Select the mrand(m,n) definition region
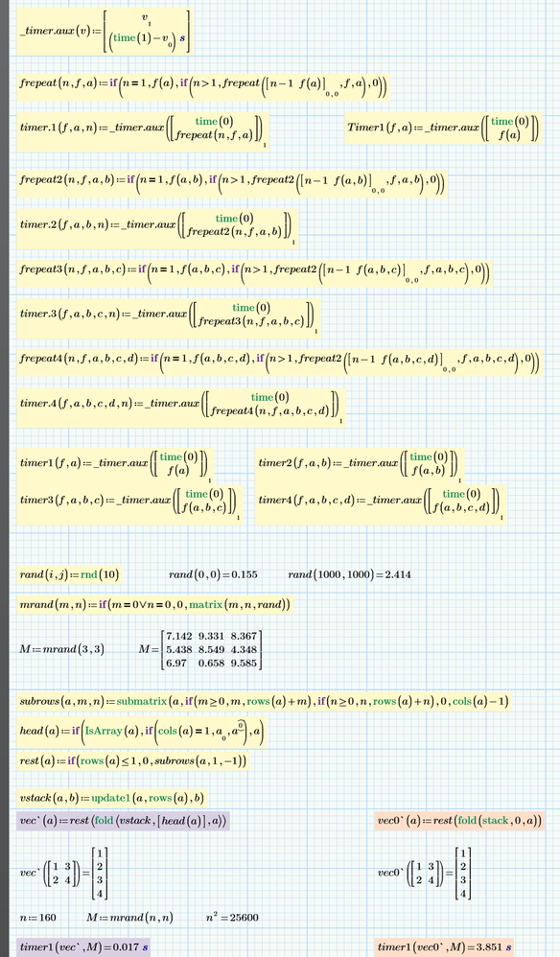 point(155,605)
